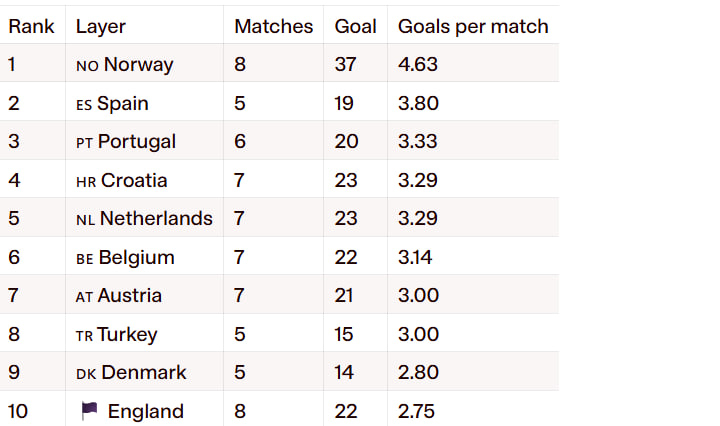Open the Spain team link
720x426 pixels.
point(123,104)
